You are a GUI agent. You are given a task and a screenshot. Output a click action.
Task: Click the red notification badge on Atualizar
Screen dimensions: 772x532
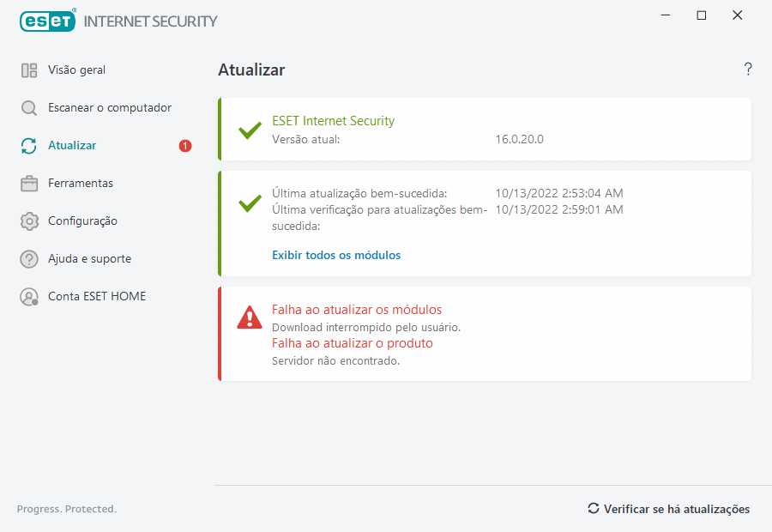point(185,146)
